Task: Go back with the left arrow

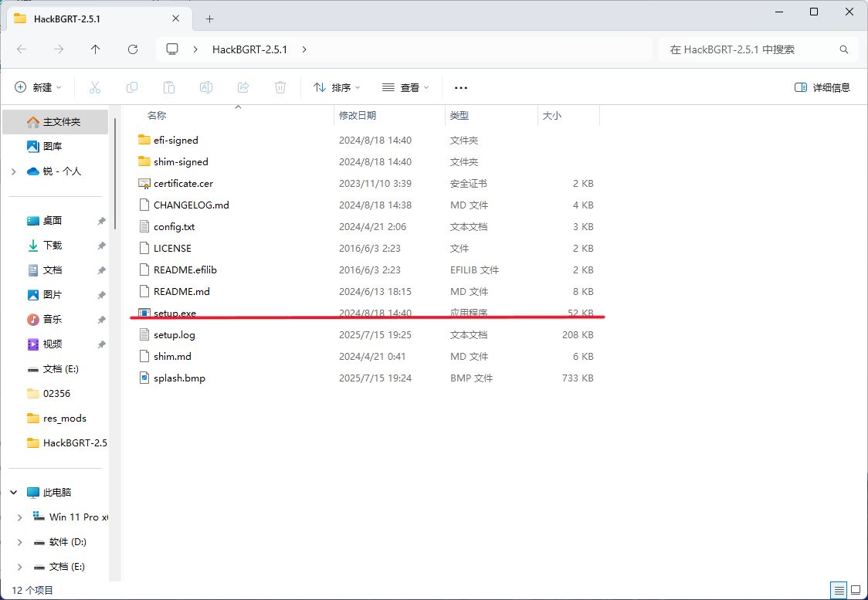Action: click(22, 49)
